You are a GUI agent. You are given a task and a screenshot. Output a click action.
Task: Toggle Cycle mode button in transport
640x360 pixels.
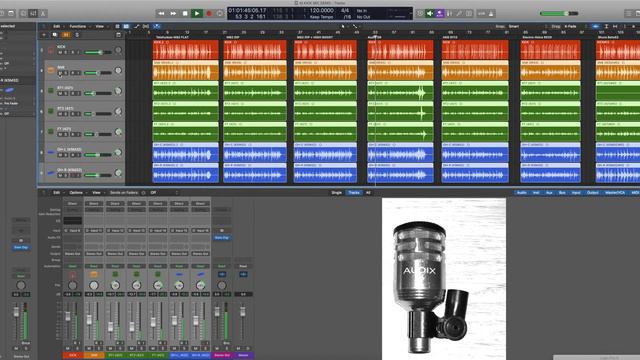tap(220, 13)
